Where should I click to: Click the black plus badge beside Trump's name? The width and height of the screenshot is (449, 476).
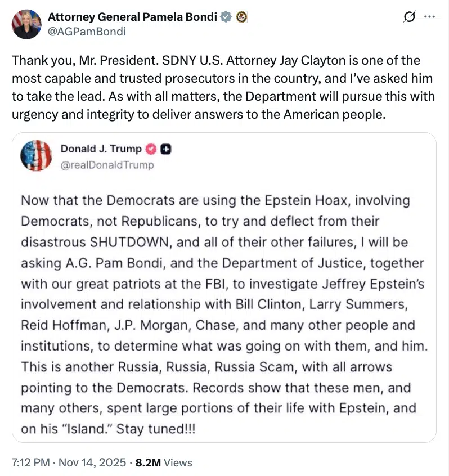tap(166, 149)
